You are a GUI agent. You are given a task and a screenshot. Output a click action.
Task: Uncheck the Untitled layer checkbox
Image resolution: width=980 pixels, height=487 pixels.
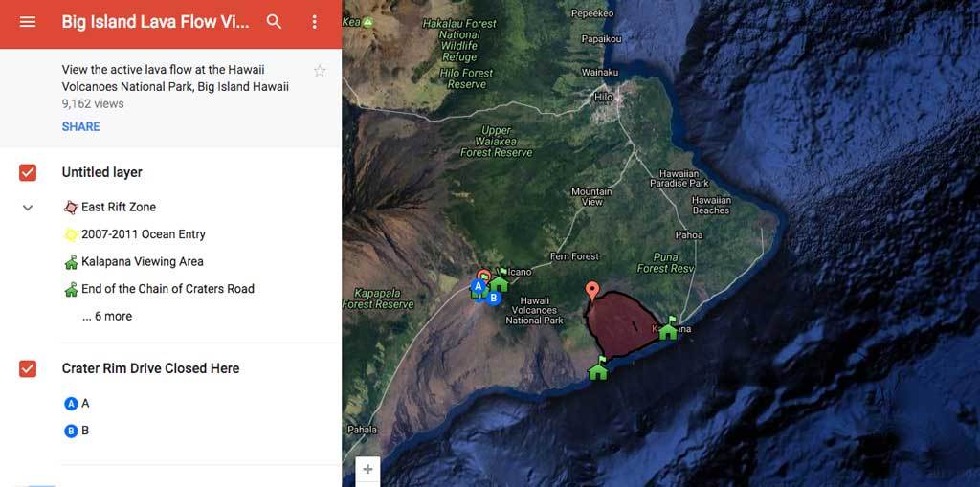[x=28, y=172]
